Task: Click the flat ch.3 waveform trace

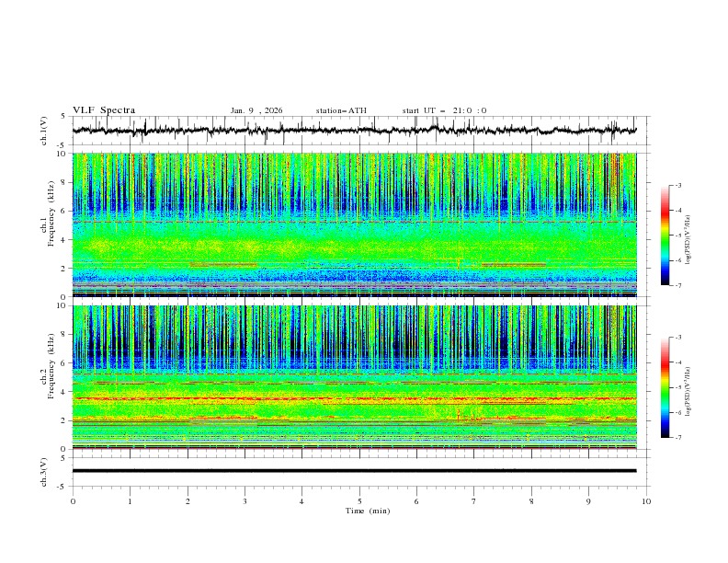Action: point(355,471)
